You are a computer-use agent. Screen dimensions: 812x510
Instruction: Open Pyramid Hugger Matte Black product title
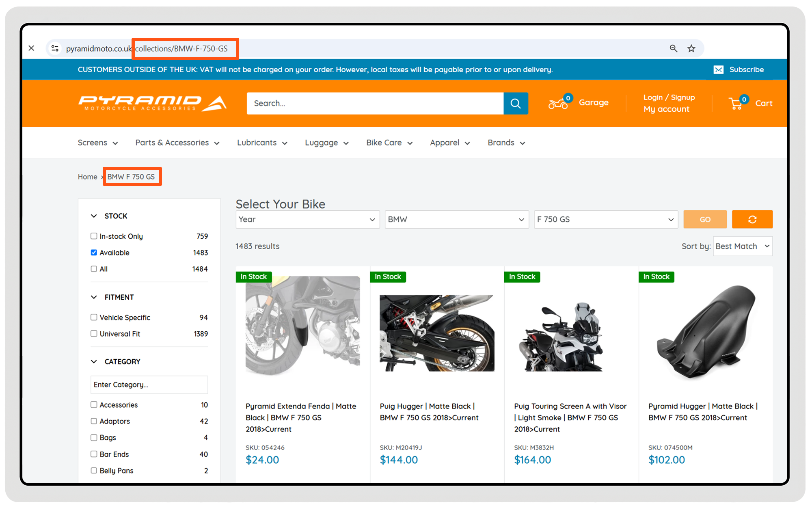point(703,412)
